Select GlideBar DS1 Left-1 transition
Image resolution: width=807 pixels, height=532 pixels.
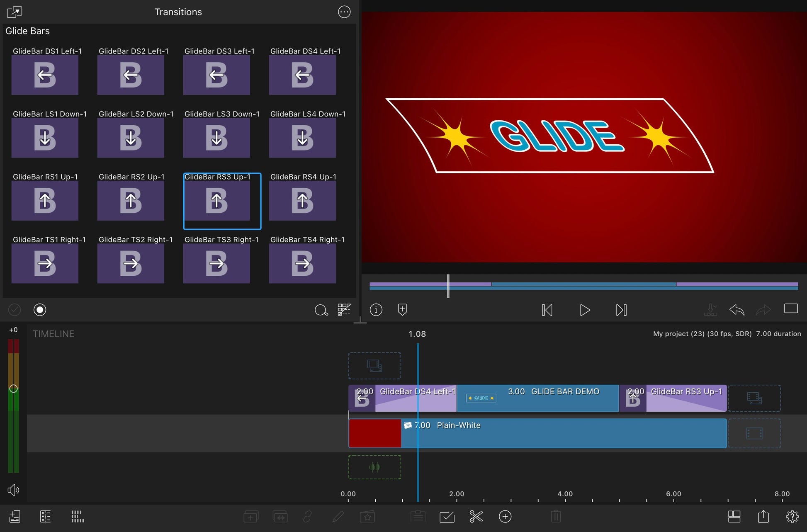pyautogui.click(x=45, y=75)
